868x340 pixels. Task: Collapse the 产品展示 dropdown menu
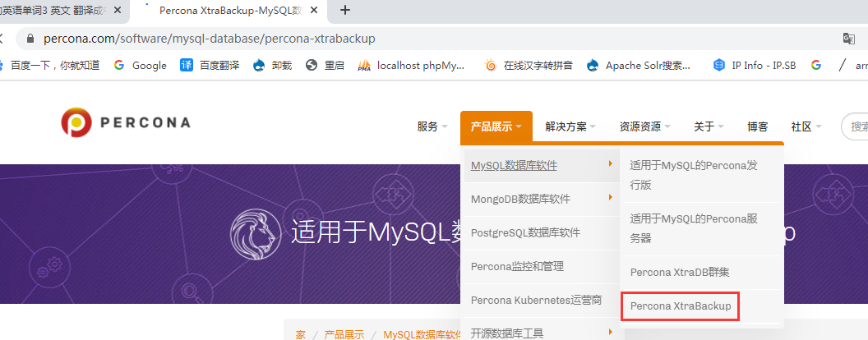(x=496, y=126)
